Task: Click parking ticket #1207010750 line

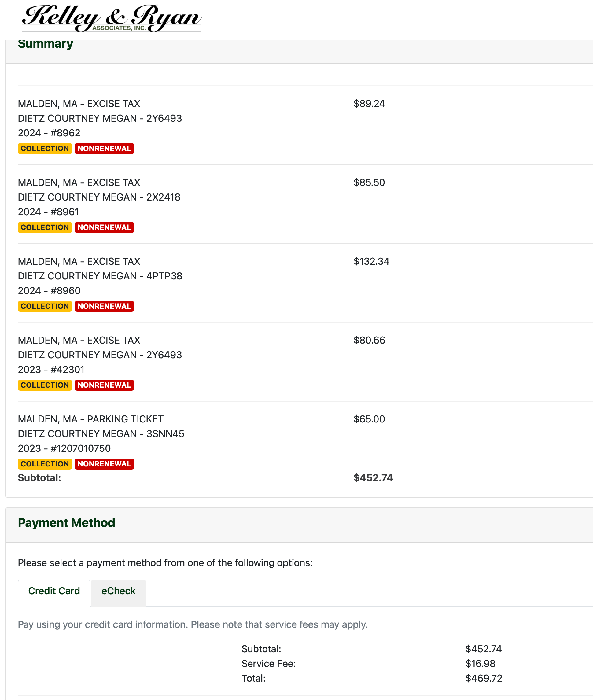Action: click(64, 448)
